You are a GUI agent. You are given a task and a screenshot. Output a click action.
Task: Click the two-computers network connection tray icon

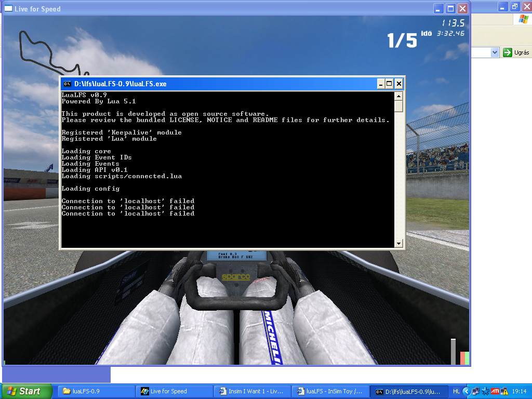tap(476, 391)
